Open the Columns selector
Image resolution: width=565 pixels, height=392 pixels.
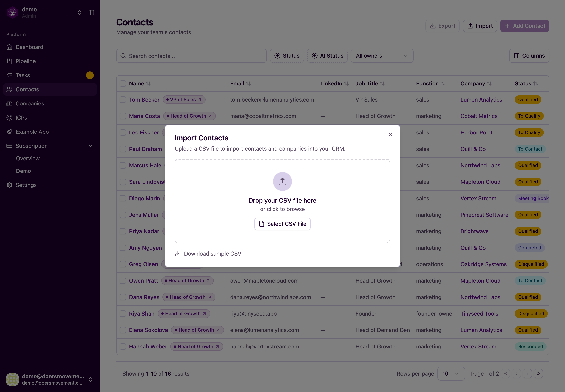click(x=529, y=56)
